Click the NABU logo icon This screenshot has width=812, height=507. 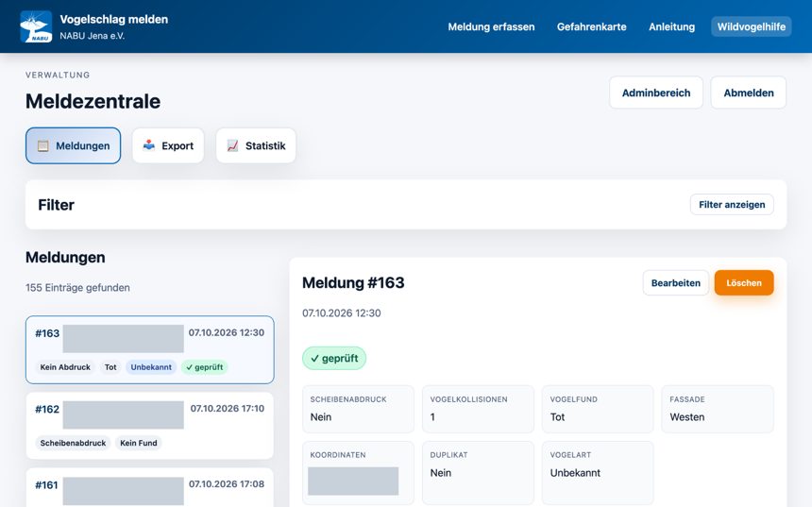[36, 26]
